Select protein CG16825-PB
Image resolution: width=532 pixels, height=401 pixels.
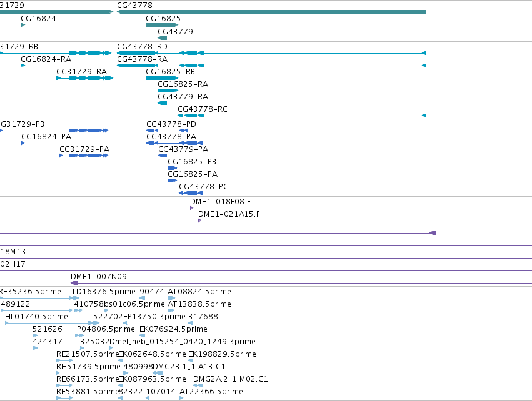click(x=173, y=168)
